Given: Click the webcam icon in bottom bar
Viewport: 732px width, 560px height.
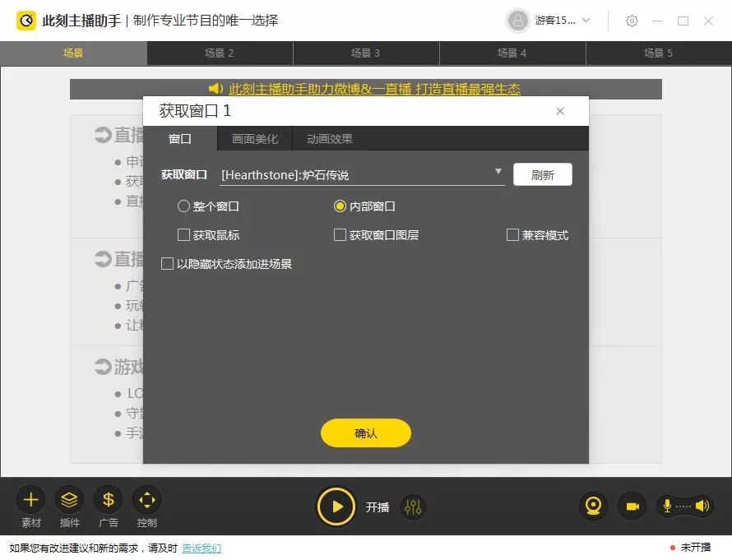Looking at the screenshot, I should coord(593,507).
